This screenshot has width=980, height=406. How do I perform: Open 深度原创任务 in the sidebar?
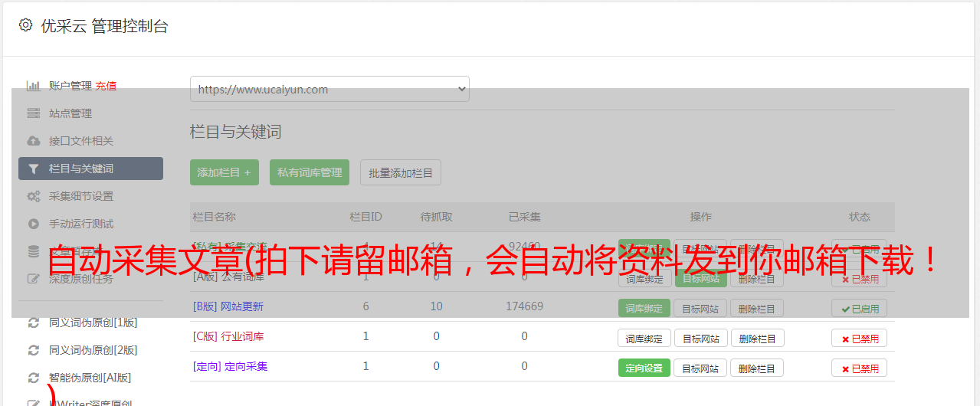pos(81,279)
